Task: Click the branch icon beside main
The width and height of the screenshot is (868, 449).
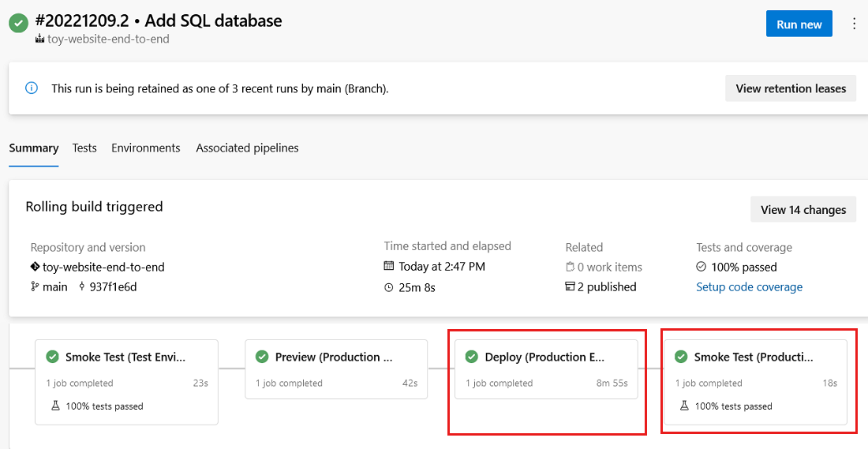Action: coord(35,286)
